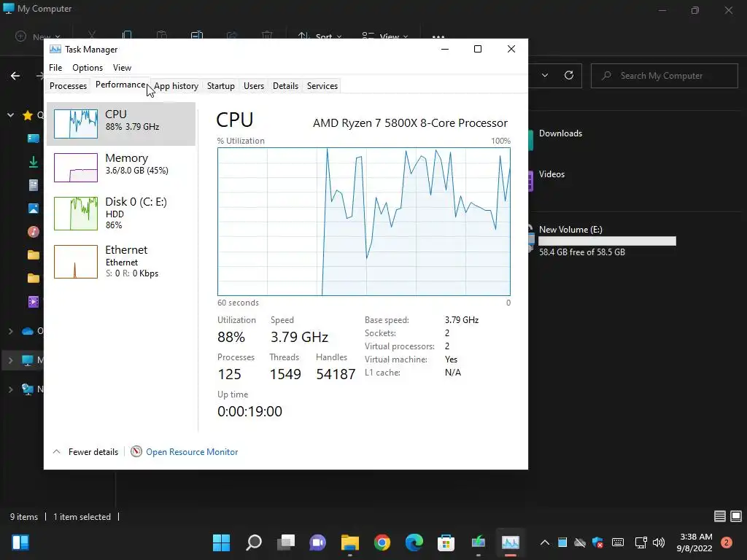
Task: Click the 1549 threads value
Action: (285, 374)
